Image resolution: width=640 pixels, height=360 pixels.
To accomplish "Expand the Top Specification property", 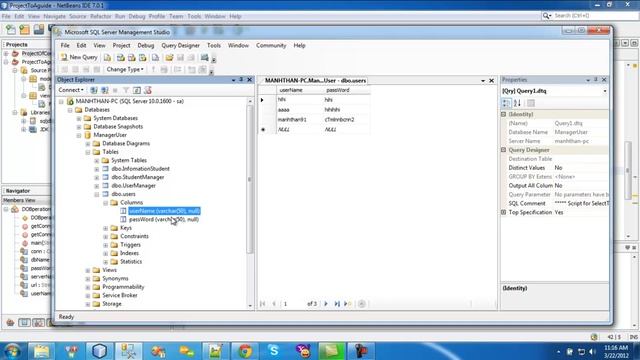I will [504, 213].
